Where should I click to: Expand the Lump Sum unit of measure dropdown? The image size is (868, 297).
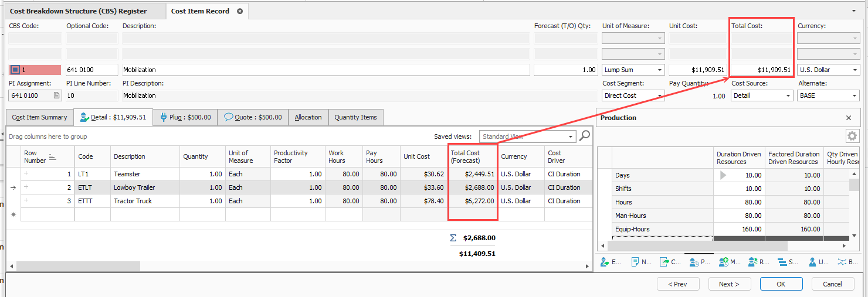pos(660,70)
